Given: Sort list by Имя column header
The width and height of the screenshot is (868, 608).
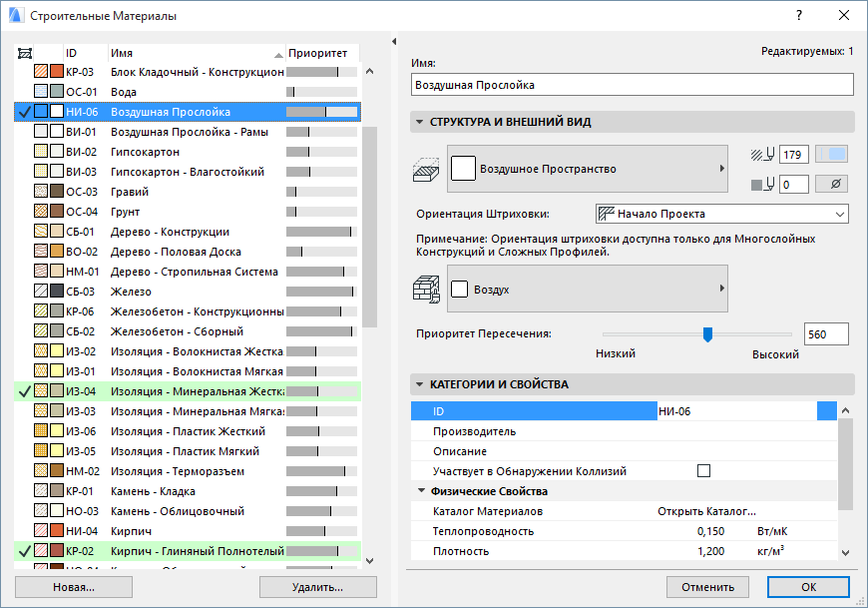Looking at the screenshot, I should [197, 53].
